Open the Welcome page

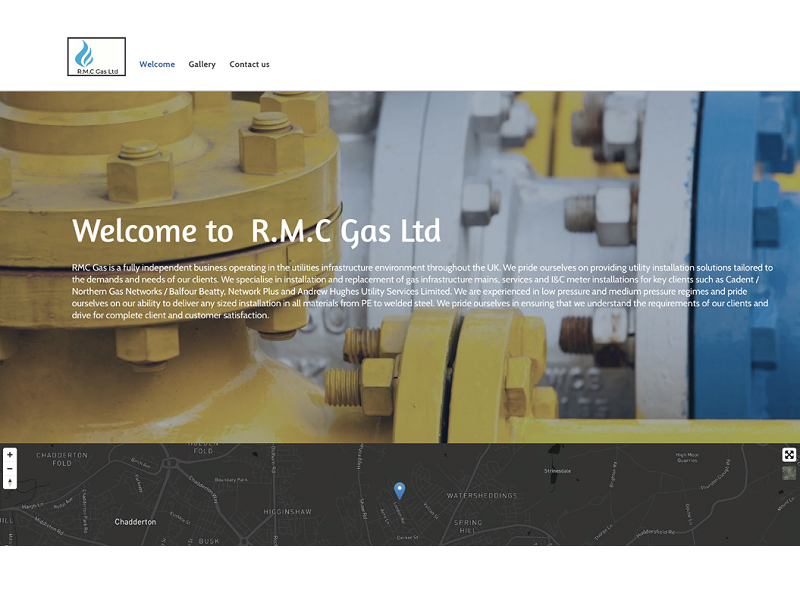click(157, 64)
